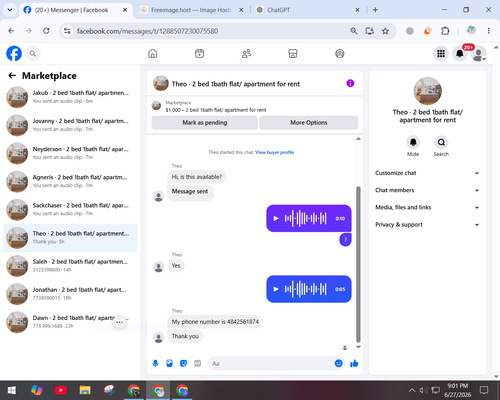This screenshot has height=400, width=500.
Task: Open conversation information purple icon
Action: tap(350, 83)
